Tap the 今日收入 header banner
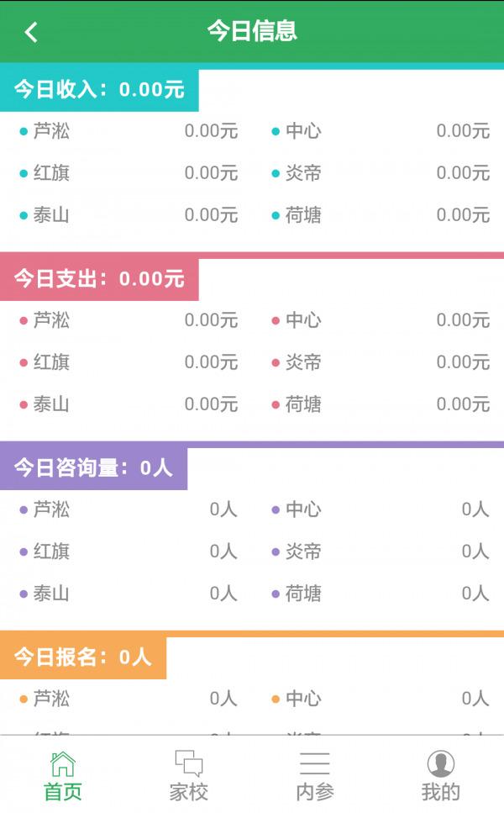This screenshot has height=813, width=504. coord(99,89)
